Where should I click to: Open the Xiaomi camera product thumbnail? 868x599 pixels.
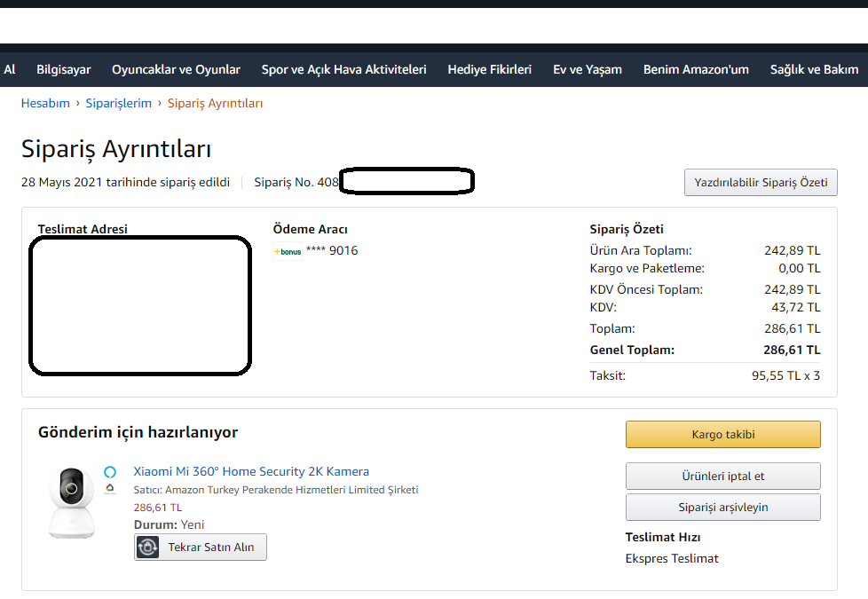click(x=70, y=501)
